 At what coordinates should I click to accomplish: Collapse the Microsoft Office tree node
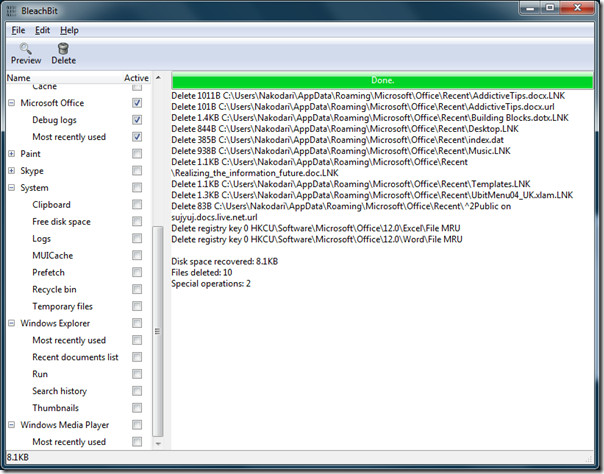click(12, 103)
